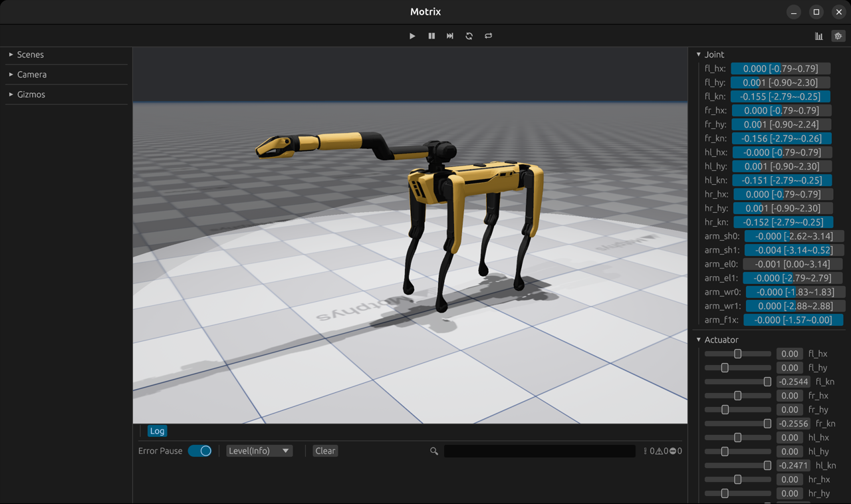Click the error circle count icon
Image resolution: width=851 pixels, height=504 pixels.
[674, 451]
